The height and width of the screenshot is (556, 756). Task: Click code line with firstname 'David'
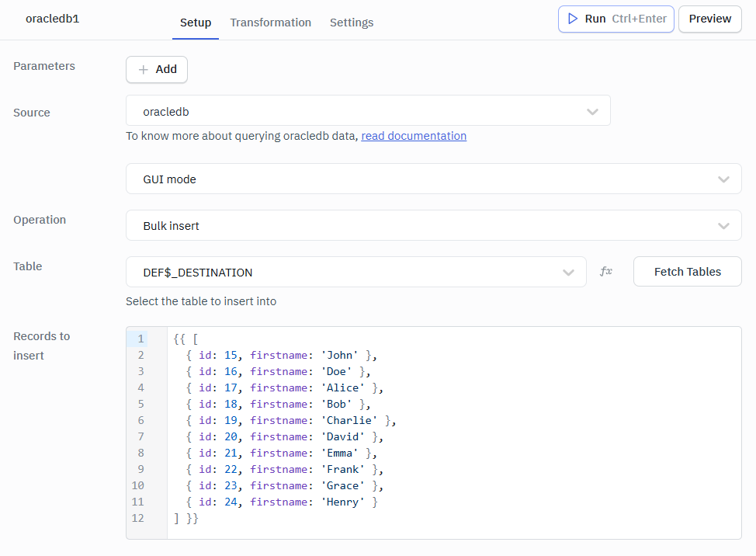[284, 437]
